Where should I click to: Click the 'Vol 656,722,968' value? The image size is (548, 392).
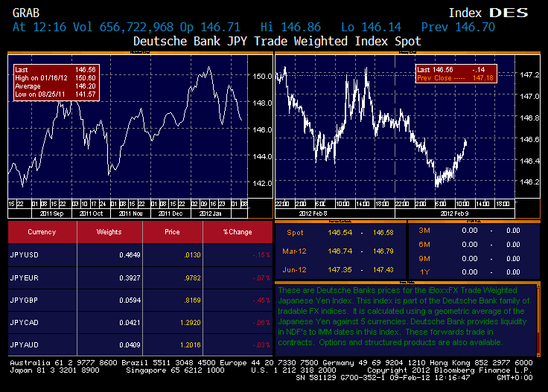click(123, 28)
